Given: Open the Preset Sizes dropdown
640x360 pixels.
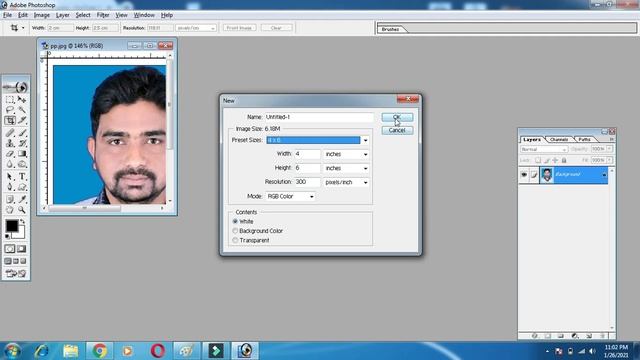Looking at the screenshot, I should coord(365,140).
